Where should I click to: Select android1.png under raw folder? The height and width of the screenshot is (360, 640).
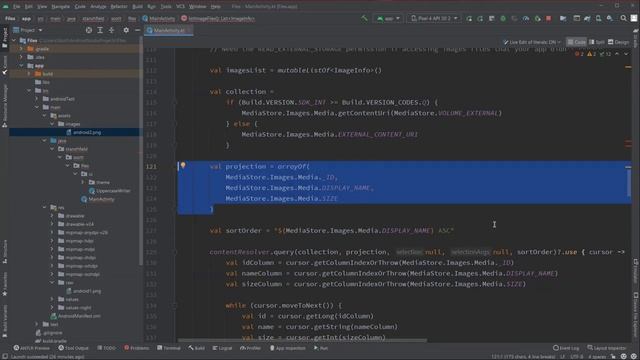coord(83,291)
